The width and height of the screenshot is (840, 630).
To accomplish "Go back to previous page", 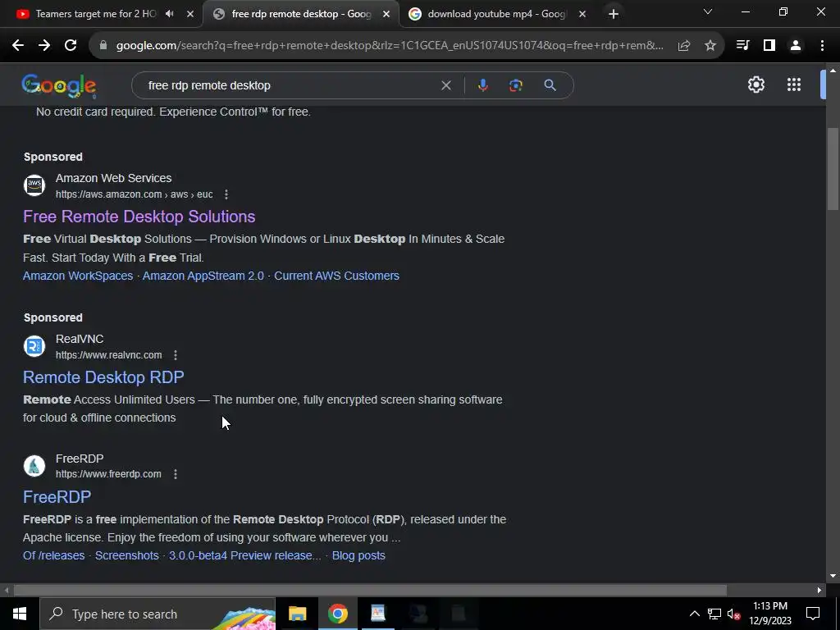I will coord(18,46).
